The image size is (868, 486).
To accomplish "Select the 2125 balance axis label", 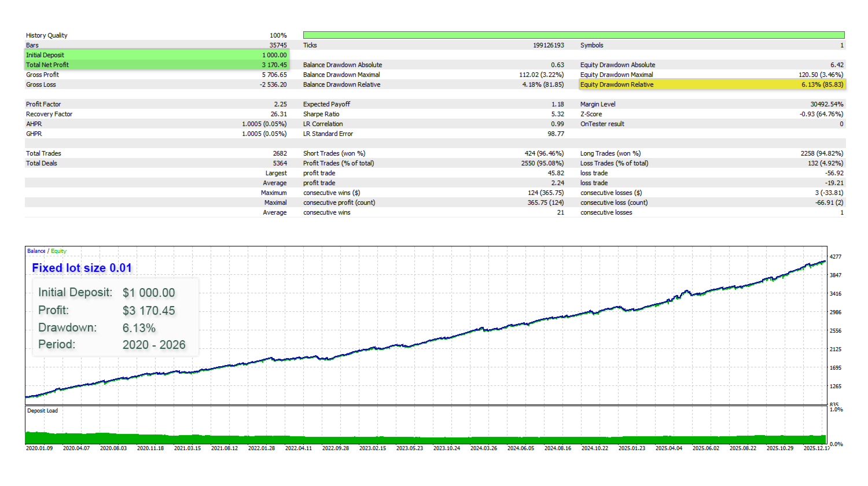I will tap(836, 349).
